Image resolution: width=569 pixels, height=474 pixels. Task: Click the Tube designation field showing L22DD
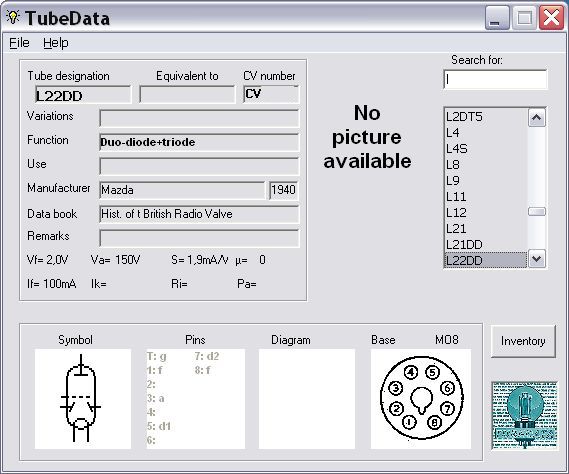point(83,95)
